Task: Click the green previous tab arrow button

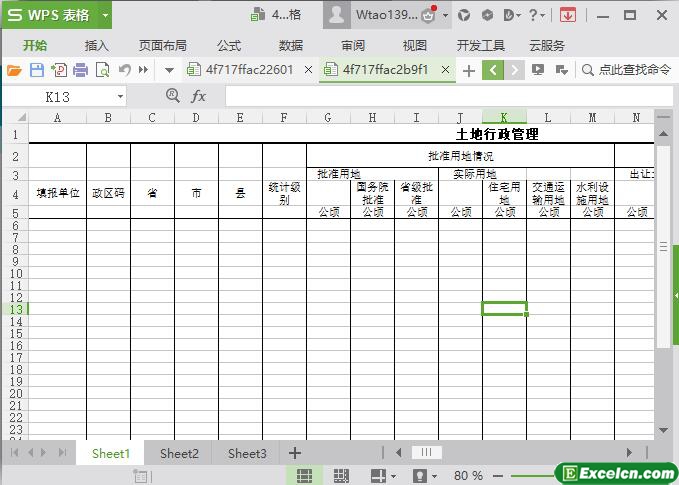Action: click(x=492, y=70)
